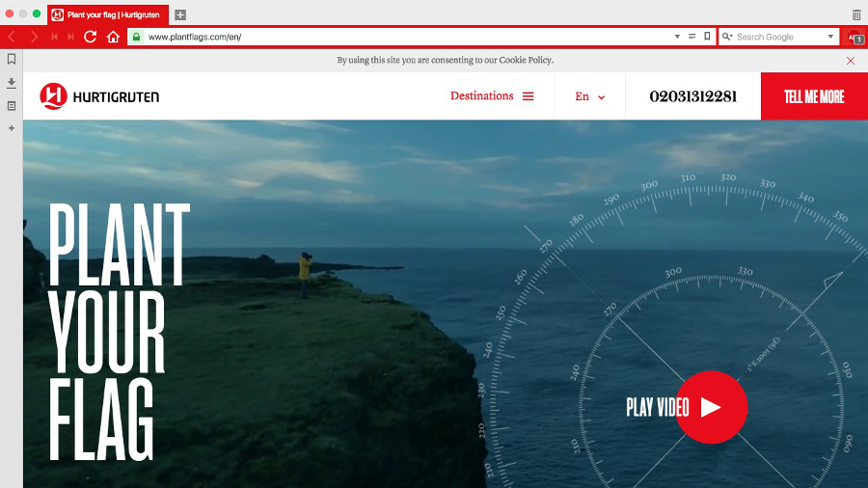Open a new tab with plus button

tap(180, 14)
